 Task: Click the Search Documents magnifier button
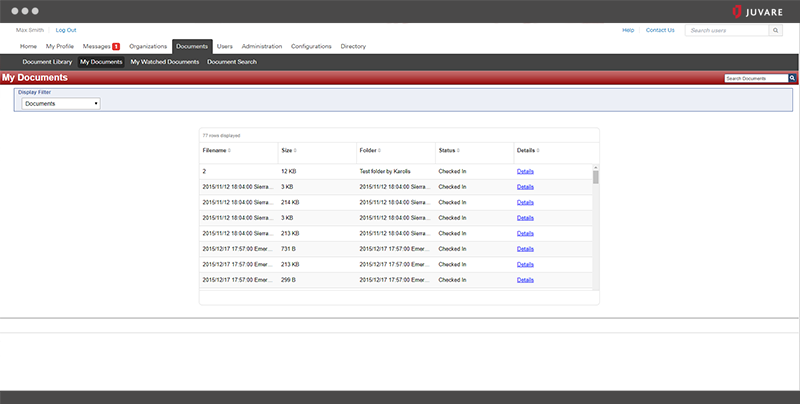(x=792, y=78)
